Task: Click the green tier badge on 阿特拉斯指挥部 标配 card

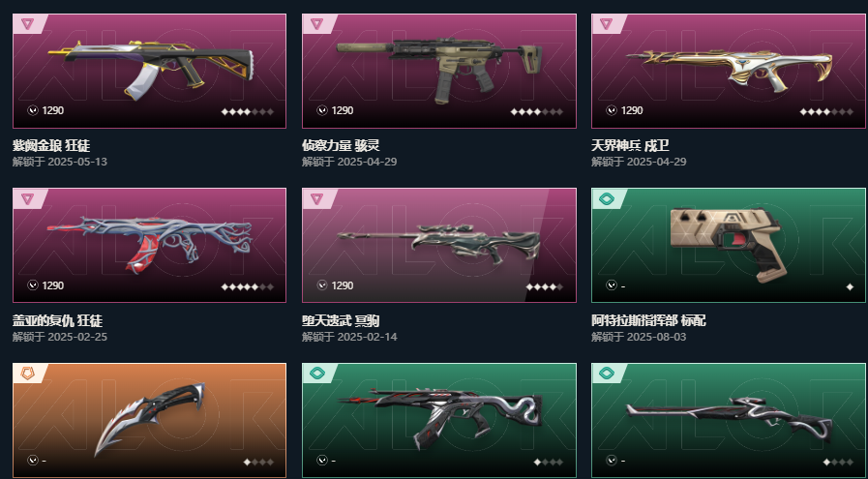Action: [606, 198]
